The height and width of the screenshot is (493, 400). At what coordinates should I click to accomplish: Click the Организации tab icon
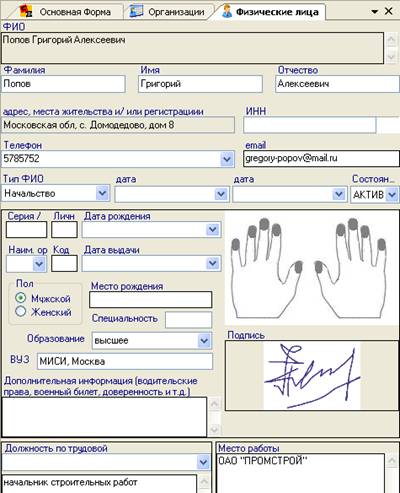[136, 11]
